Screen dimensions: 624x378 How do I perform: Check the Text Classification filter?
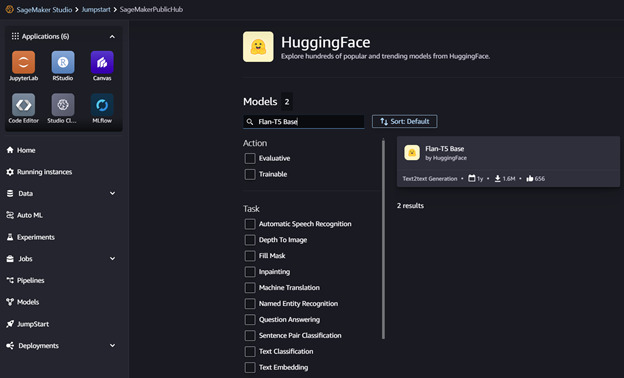click(x=250, y=351)
